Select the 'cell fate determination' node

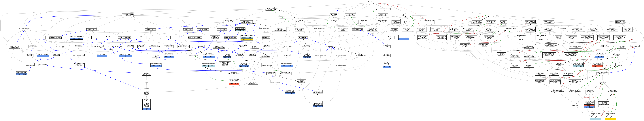click(321, 55)
